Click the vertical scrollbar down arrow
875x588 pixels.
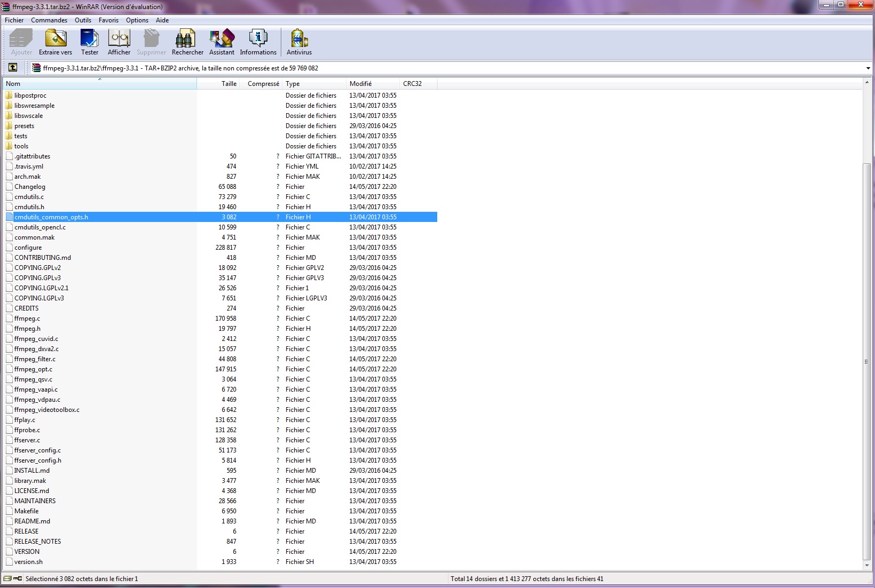click(867, 565)
